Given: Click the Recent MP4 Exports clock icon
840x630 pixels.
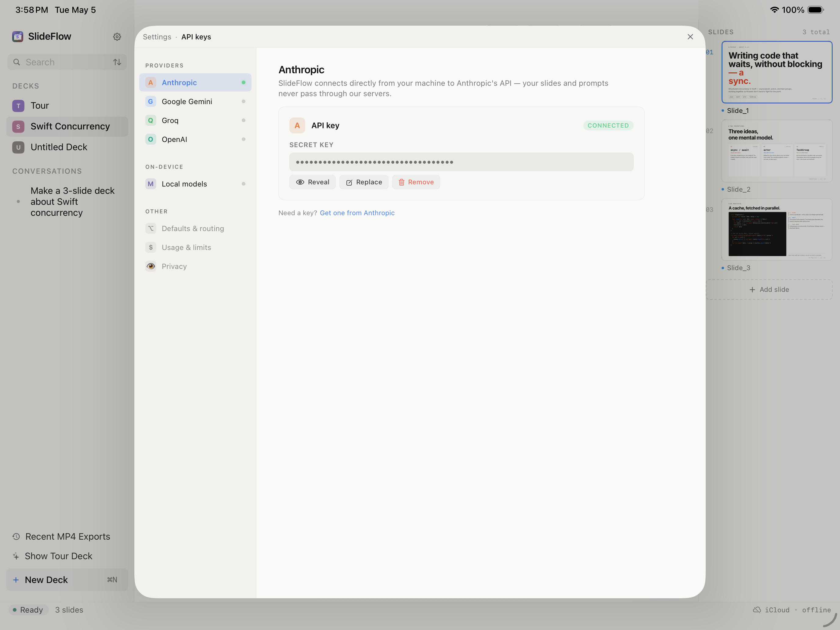Looking at the screenshot, I should (x=16, y=537).
